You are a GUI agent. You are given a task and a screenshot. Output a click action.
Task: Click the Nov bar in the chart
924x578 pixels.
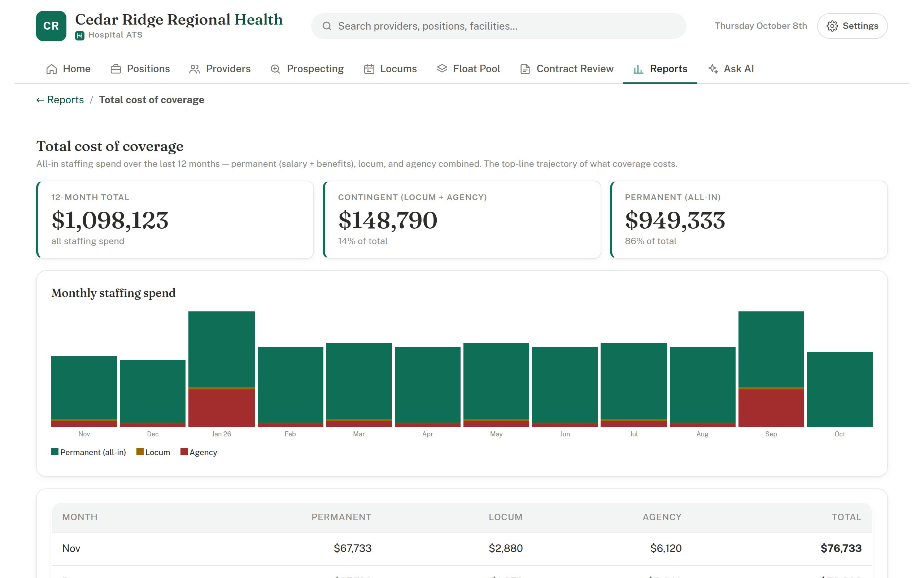[84, 392]
